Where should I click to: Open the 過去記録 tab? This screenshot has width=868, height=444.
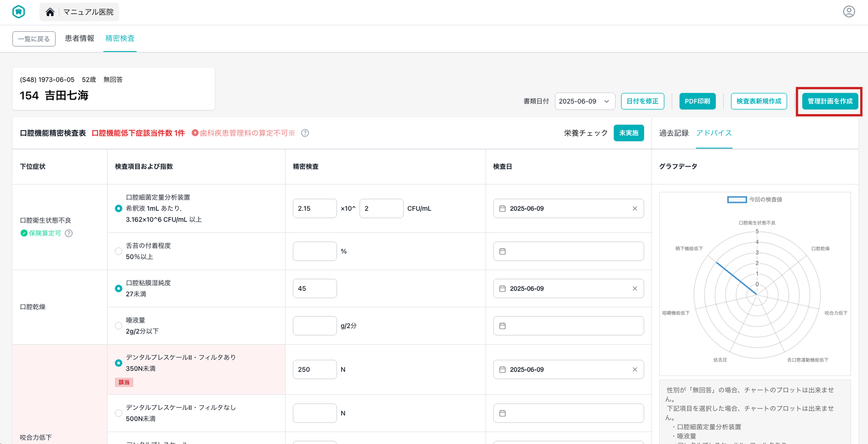point(674,133)
